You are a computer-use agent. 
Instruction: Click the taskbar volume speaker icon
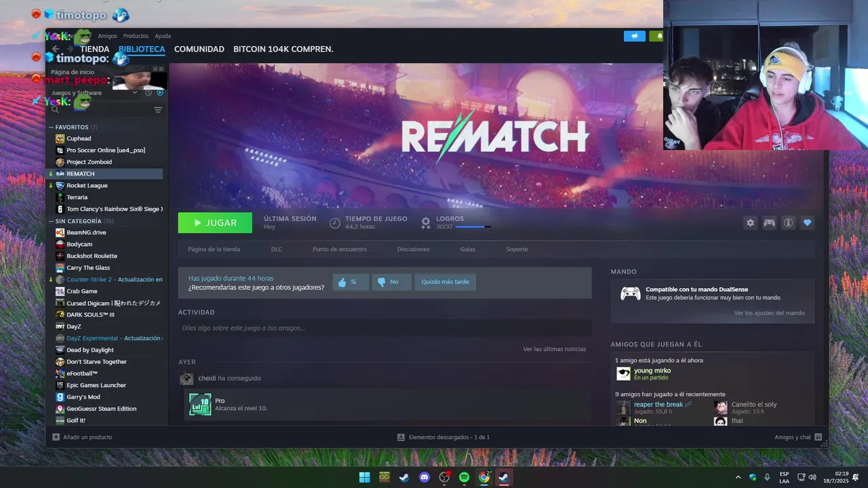(812, 477)
